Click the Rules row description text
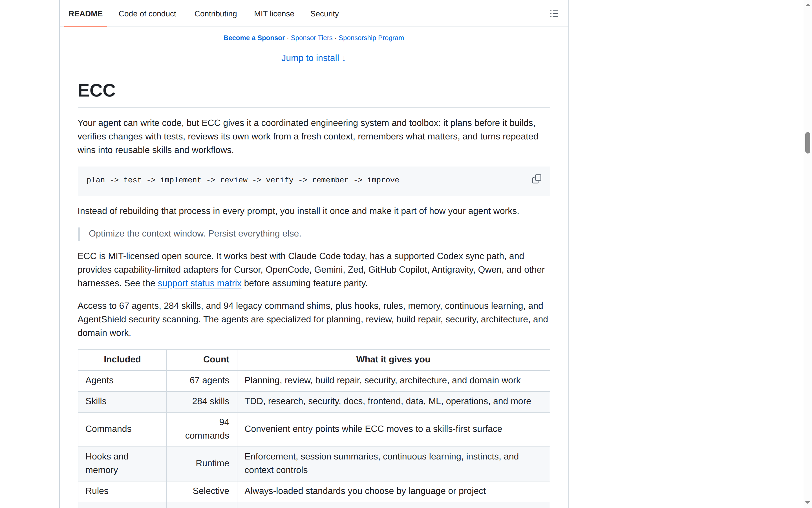 point(365,491)
